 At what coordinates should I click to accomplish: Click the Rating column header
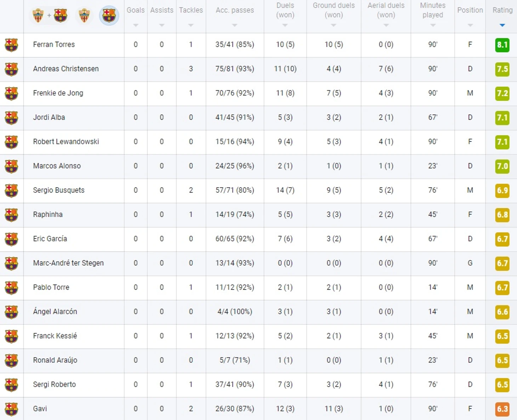pos(502,10)
